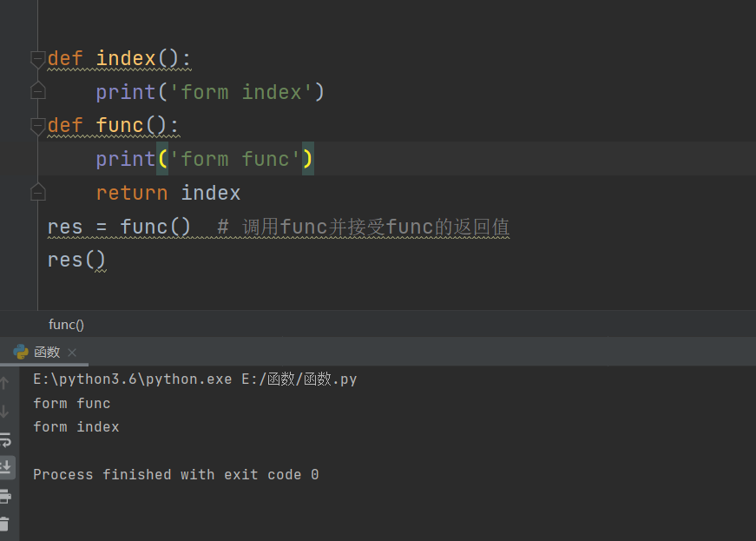Click the 'res()' call line
The height and width of the screenshot is (541, 756).
[76, 260]
